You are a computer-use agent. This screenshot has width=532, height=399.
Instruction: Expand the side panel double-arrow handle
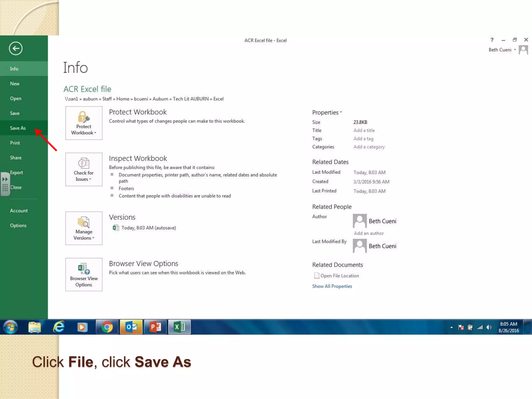point(5,179)
